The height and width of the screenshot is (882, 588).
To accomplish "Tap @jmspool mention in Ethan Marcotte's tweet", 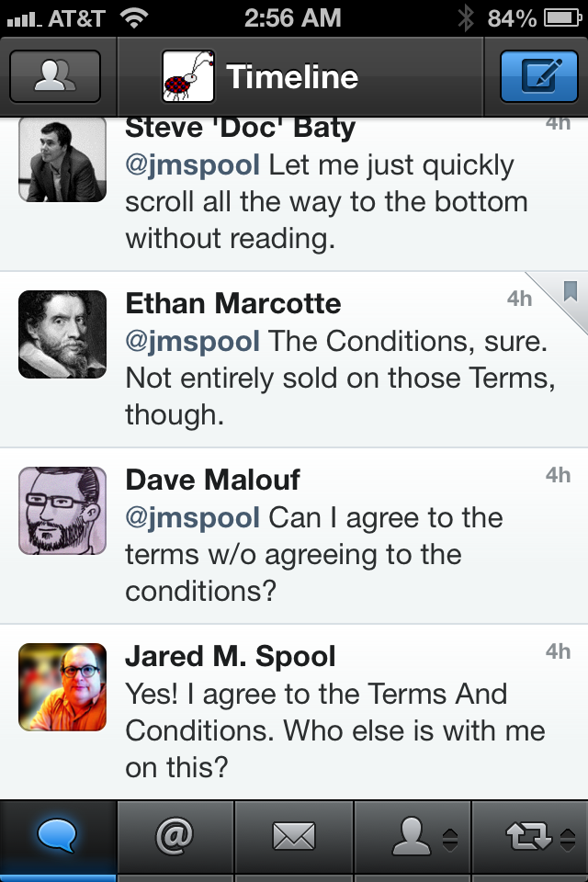I will 192,342.
